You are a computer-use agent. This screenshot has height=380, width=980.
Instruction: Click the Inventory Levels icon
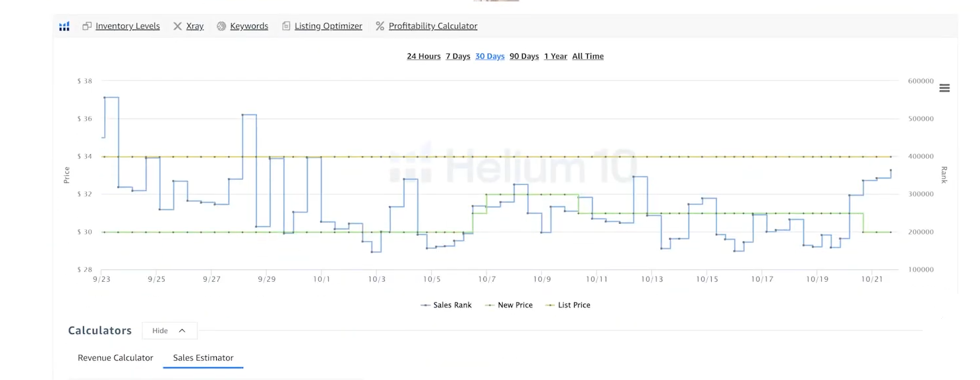pos(87,26)
